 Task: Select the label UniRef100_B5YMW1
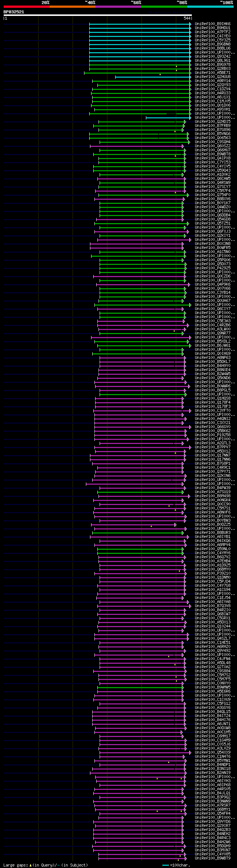[x=213, y=760]
